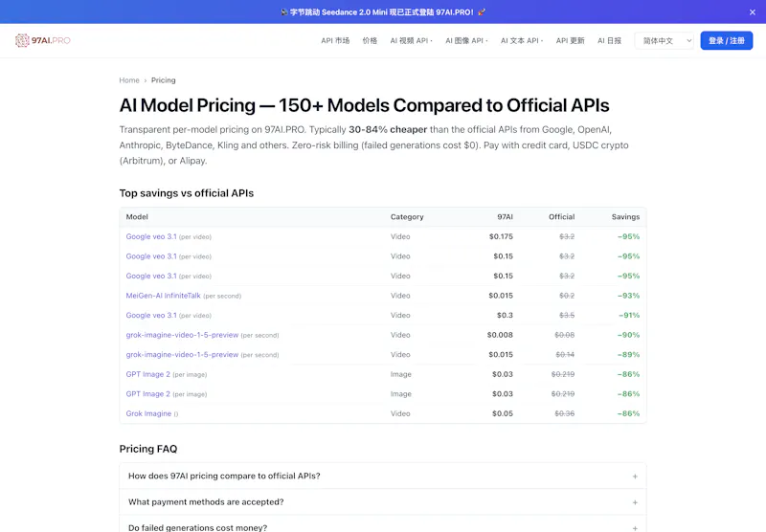The width and height of the screenshot is (766, 532).
Task: Click the bold "30-84% cheaper" text
Action: 388,129
